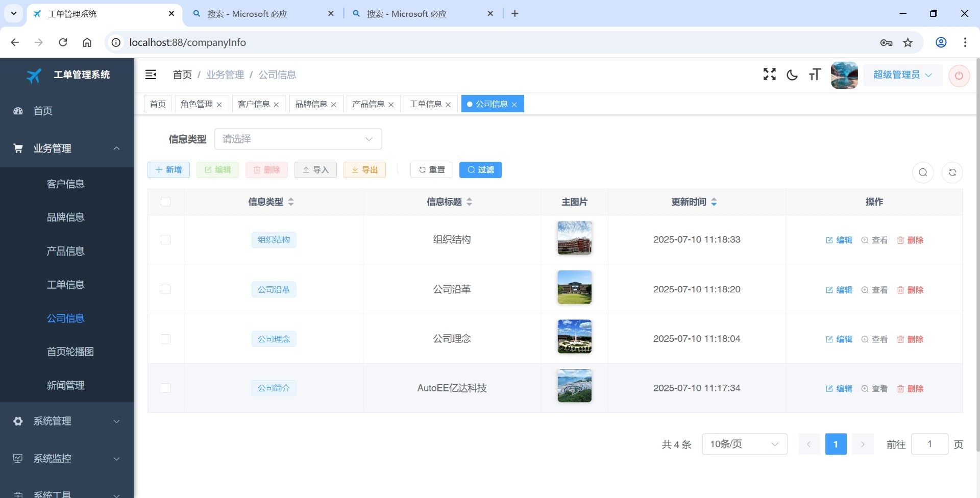The height and width of the screenshot is (498, 980).
Task: Click the red power logout icon
Action: (x=959, y=76)
